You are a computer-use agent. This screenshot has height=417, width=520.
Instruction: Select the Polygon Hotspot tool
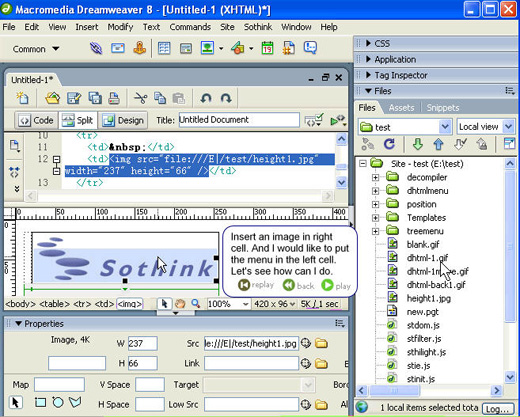coord(75,402)
